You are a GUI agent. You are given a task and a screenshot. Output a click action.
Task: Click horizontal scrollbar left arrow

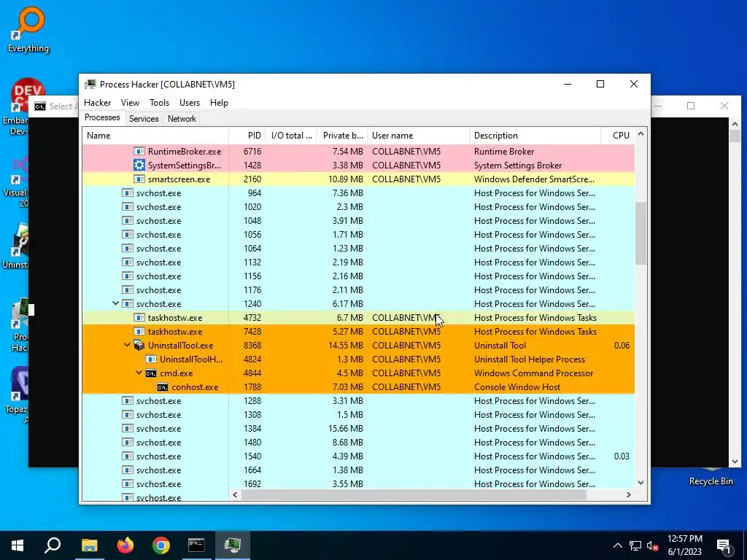235,495
